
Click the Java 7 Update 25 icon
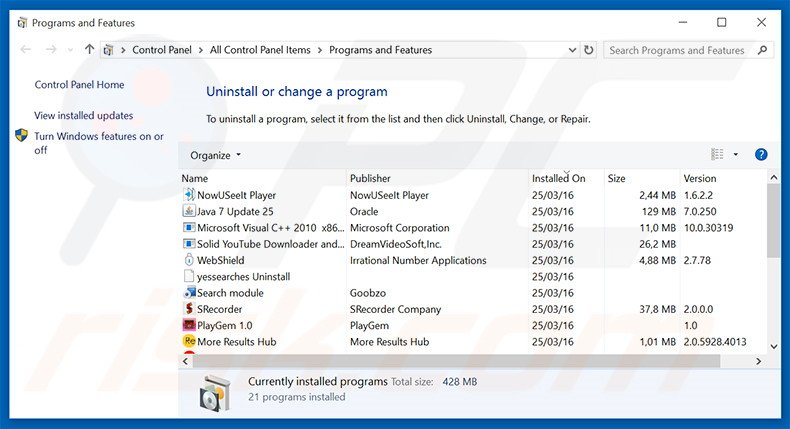189,211
